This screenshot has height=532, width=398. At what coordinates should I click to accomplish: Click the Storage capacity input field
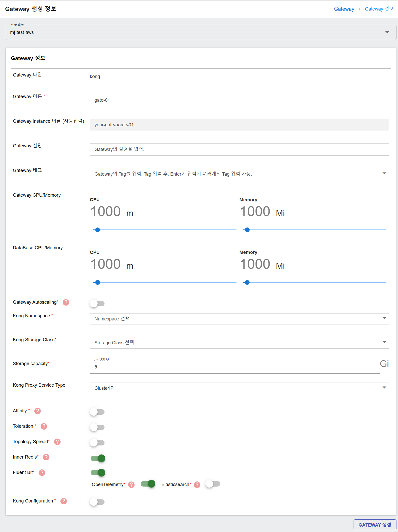235,367
